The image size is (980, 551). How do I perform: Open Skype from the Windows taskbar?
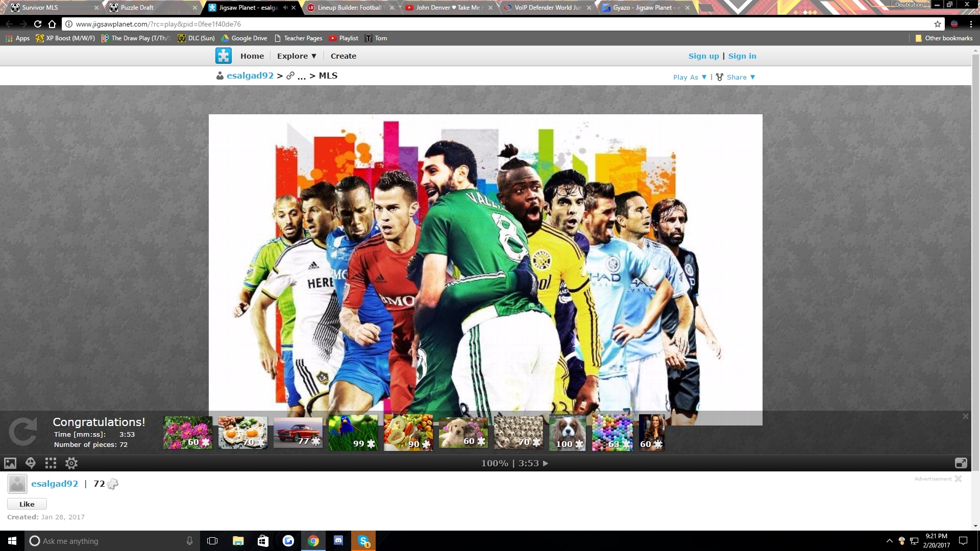coord(363,541)
